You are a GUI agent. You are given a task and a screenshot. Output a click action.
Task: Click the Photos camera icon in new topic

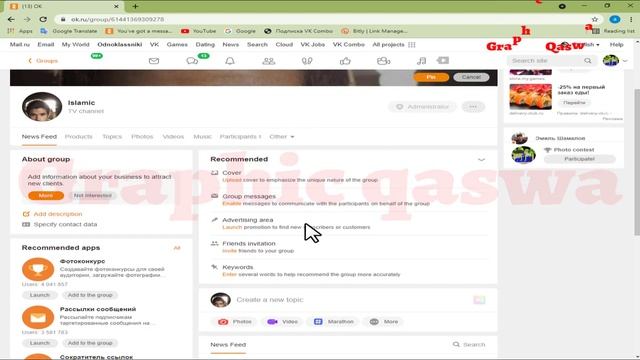click(x=223, y=322)
